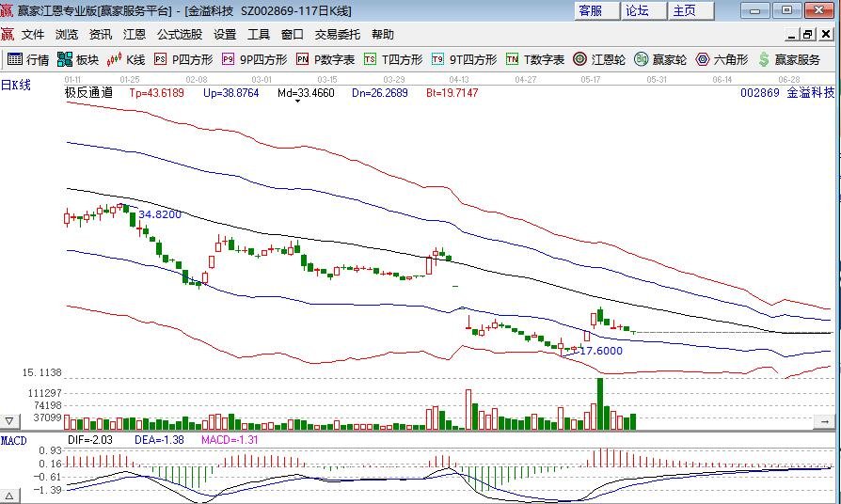841x504 pixels.
Task: Open the 9T四方形 tool
Action: [465, 59]
